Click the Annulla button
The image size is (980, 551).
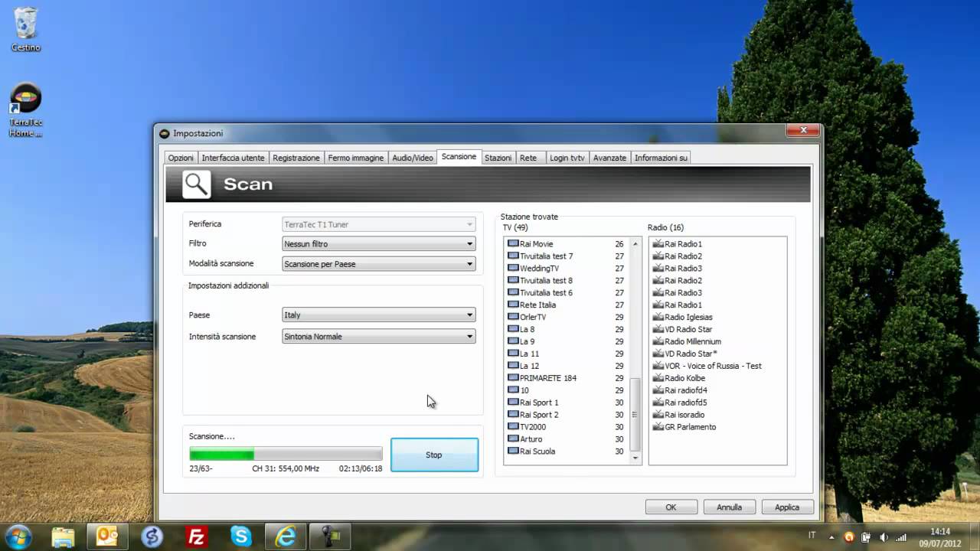(x=729, y=507)
